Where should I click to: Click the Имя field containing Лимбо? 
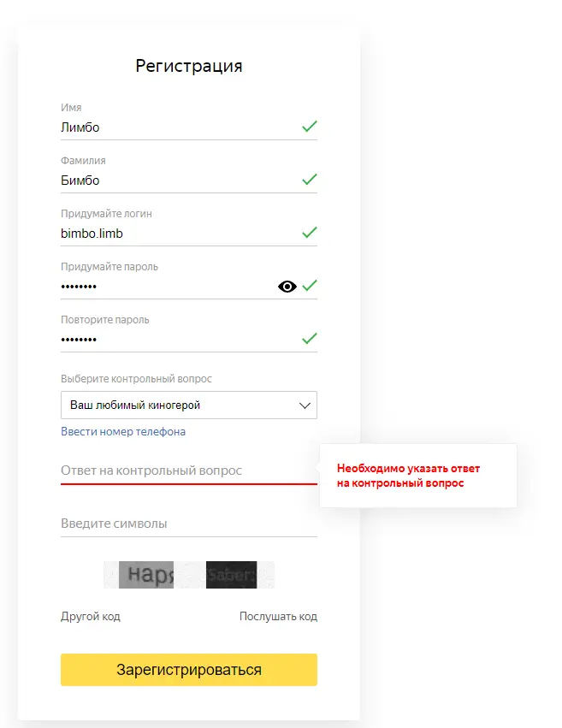(189, 127)
